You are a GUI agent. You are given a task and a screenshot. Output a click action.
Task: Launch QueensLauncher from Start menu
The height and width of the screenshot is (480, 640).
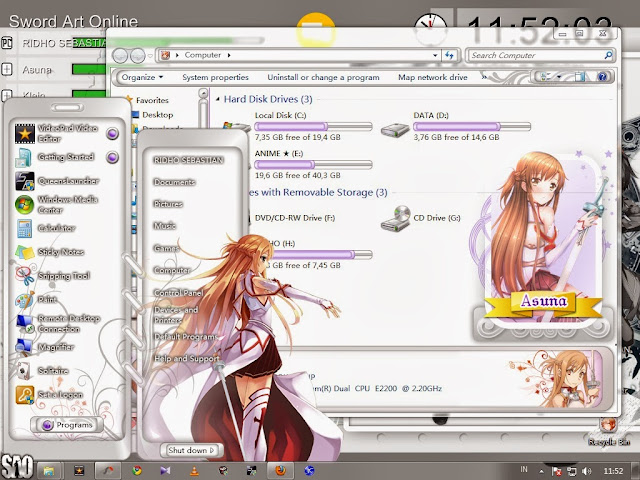pos(57,181)
